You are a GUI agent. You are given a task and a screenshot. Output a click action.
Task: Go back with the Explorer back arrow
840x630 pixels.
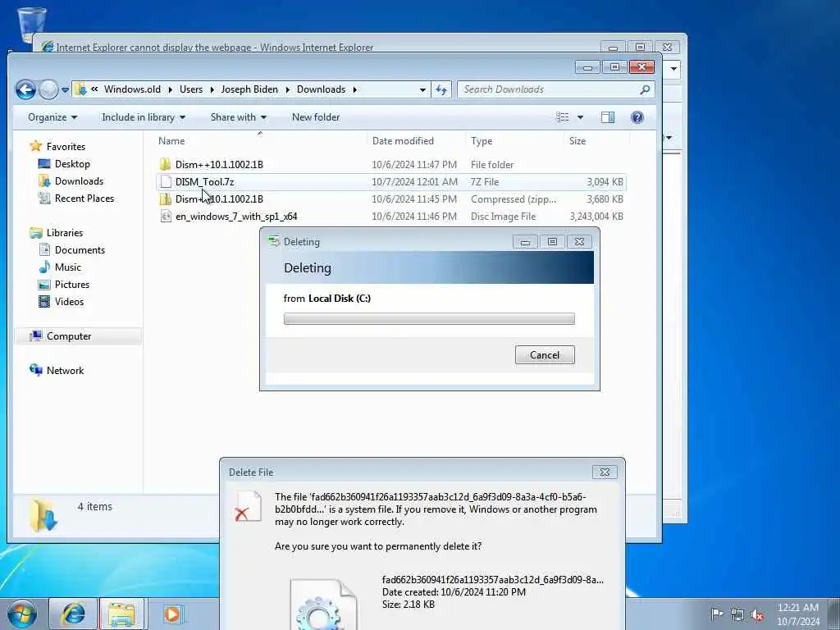pyautogui.click(x=25, y=89)
